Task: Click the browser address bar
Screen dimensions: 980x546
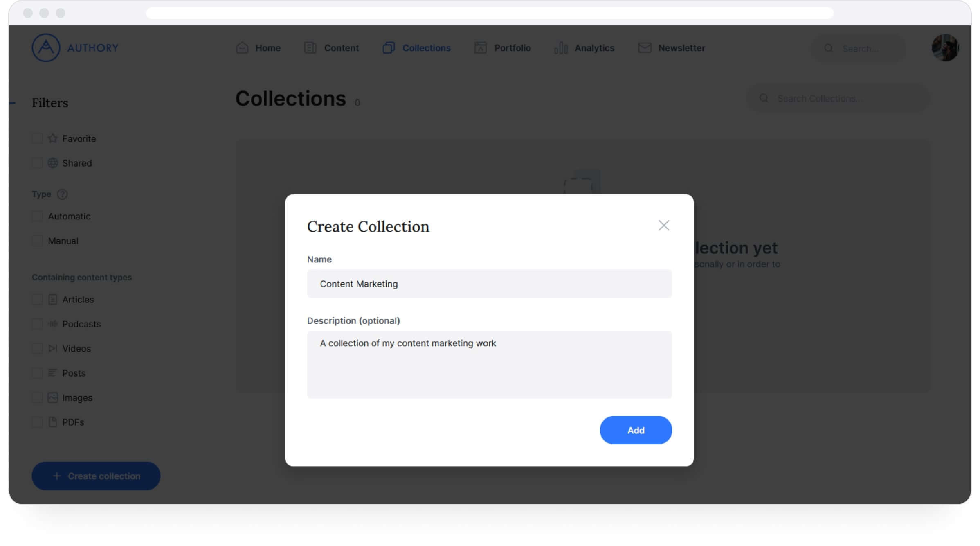Action: click(x=490, y=13)
